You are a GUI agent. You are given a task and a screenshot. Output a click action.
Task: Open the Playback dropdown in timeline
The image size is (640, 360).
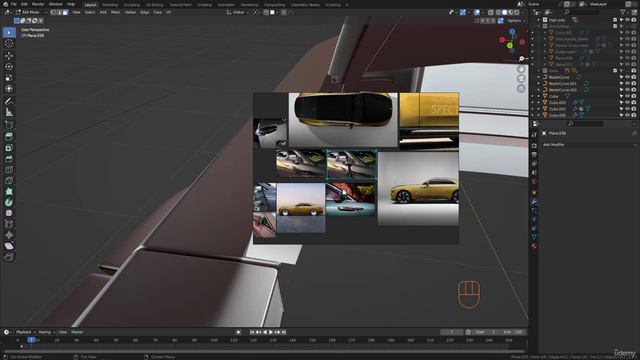(x=25, y=332)
